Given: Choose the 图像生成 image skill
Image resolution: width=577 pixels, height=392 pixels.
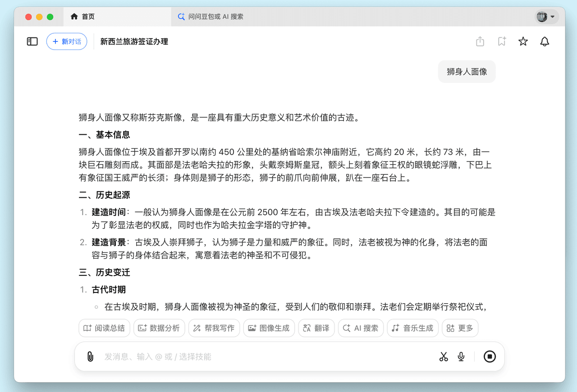Looking at the screenshot, I should [269, 328].
